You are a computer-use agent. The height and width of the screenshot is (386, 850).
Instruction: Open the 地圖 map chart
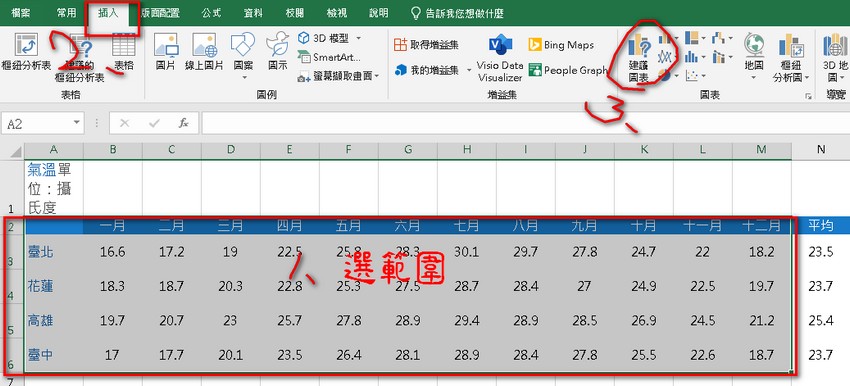click(x=754, y=58)
